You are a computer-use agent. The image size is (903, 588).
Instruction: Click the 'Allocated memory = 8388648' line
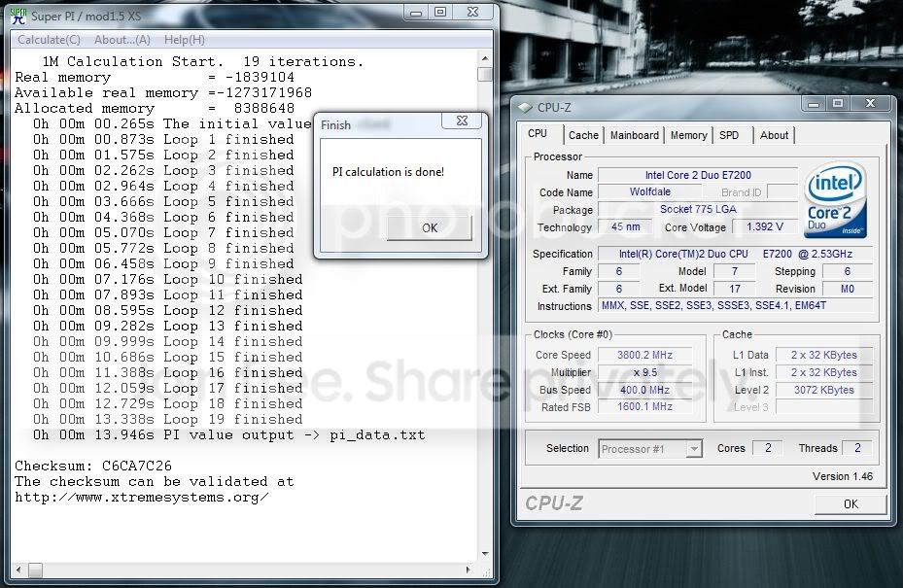coord(155,108)
